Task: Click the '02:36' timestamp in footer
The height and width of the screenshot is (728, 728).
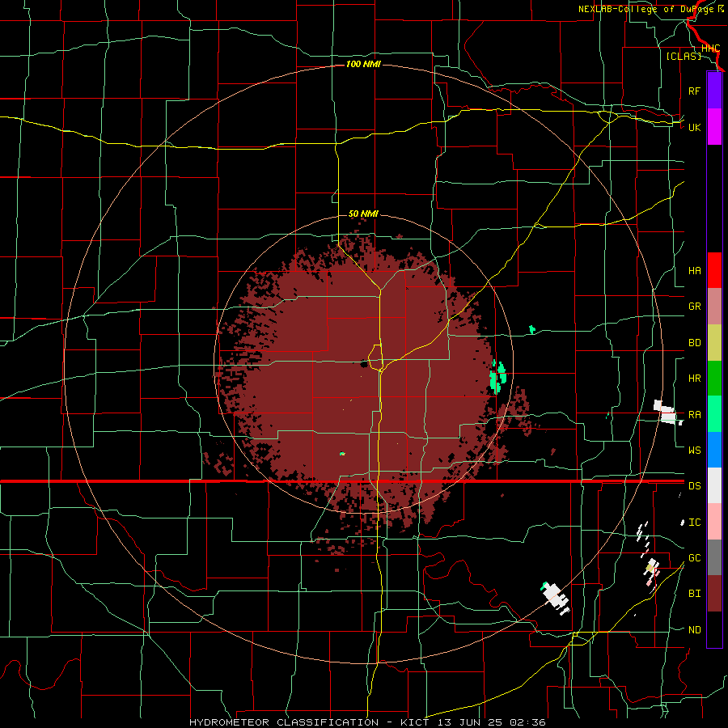Action: click(x=527, y=722)
